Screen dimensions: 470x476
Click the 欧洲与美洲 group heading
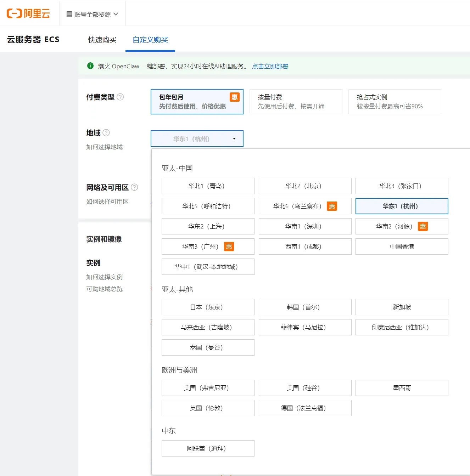(x=179, y=370)
